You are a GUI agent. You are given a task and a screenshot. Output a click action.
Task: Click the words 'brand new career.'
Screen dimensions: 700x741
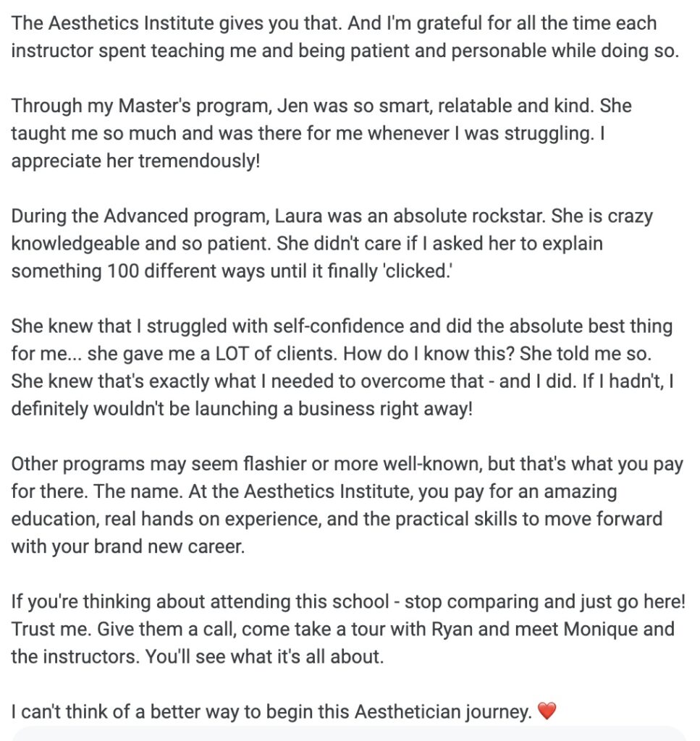pyautogui.click(x=169, y=547)
